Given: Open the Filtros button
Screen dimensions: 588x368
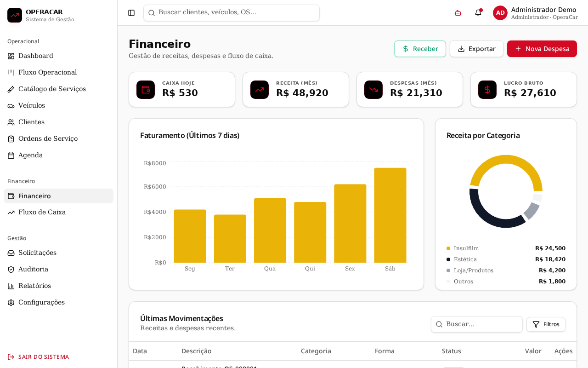Looking at the screenshot, I should [546, 324].
